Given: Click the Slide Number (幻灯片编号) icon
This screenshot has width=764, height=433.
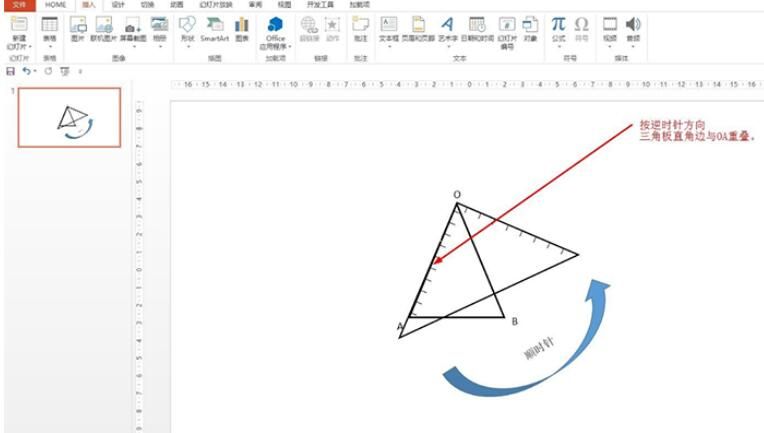Looking at the screenshot, I should click(507, 24).
